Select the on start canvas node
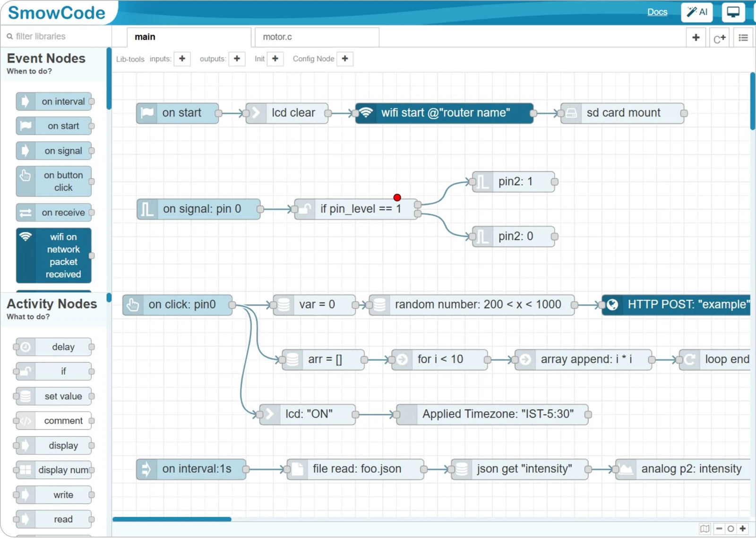Screen dimensions: 756x539 (178, 113)
